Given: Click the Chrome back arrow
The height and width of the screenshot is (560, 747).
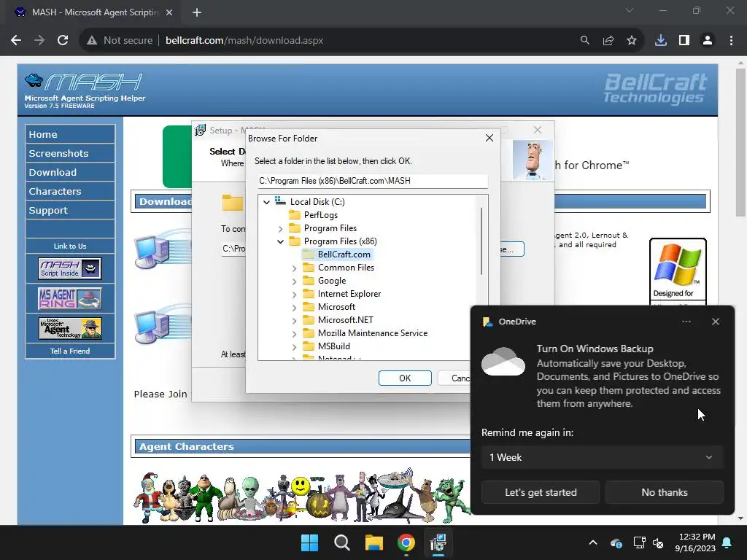Looking at the screenshot, I should click(16, 41).
